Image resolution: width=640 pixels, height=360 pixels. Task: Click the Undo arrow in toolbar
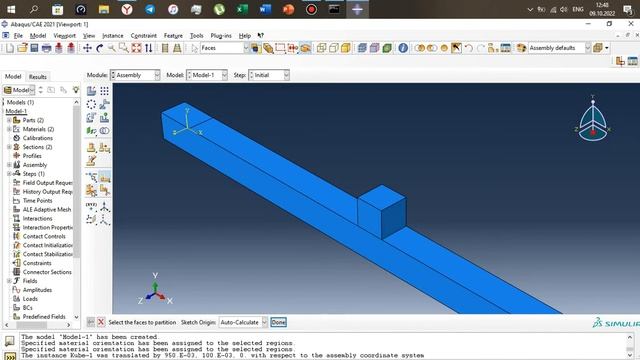[x=469, y=48]
